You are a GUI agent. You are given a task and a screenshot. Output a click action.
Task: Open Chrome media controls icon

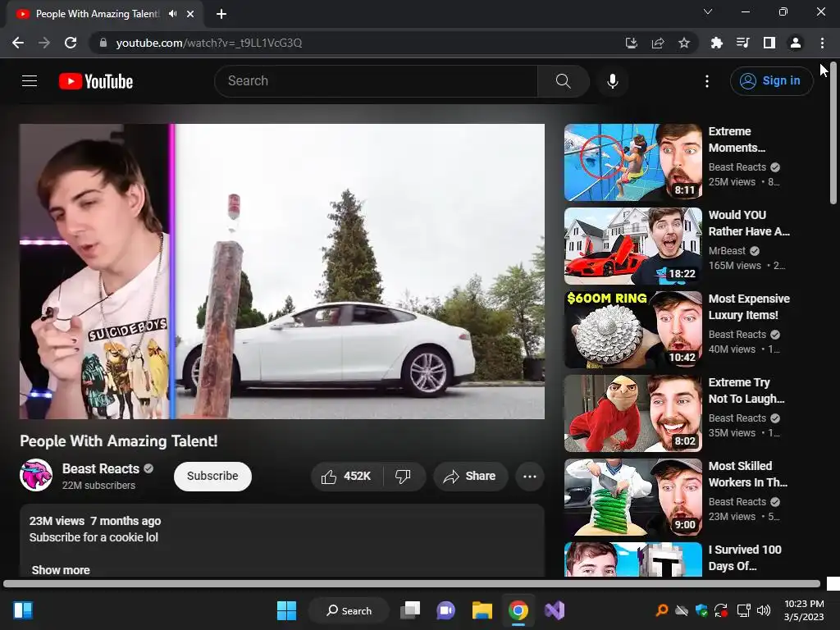tap(742, 43)
